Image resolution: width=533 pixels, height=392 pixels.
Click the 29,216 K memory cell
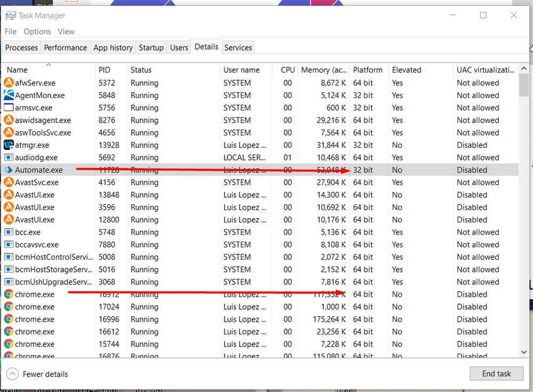(331, 120)
